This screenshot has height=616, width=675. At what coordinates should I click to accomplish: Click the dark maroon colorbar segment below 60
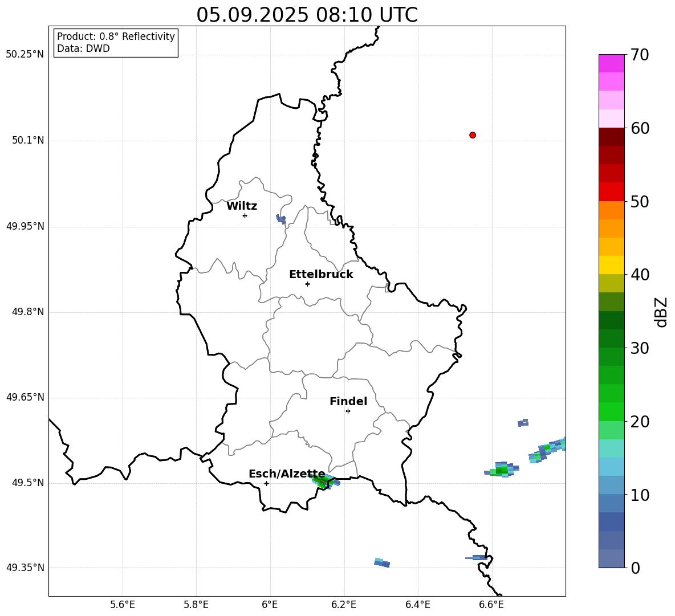tap(611, 137)
